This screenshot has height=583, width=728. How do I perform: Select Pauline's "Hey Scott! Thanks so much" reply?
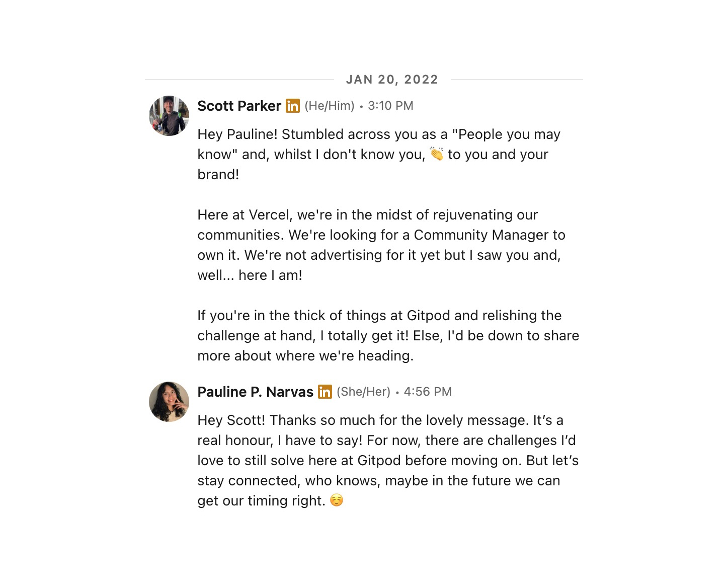[388, 460]
